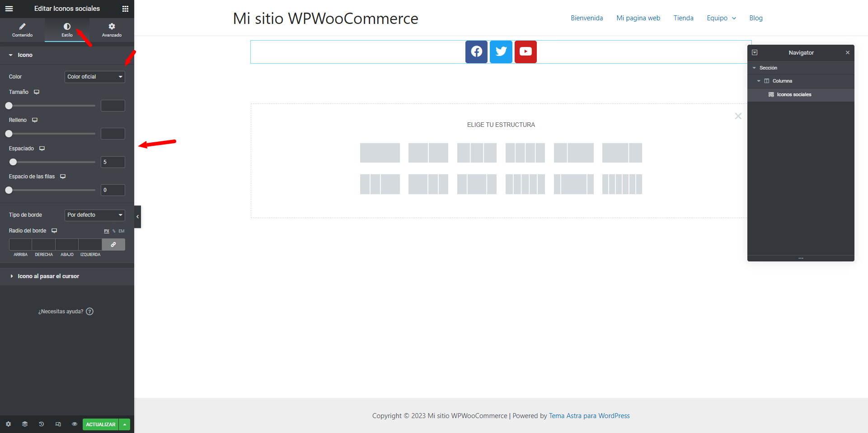Click the Mi sitio WPWooCommerce site title

pos(325,19)
